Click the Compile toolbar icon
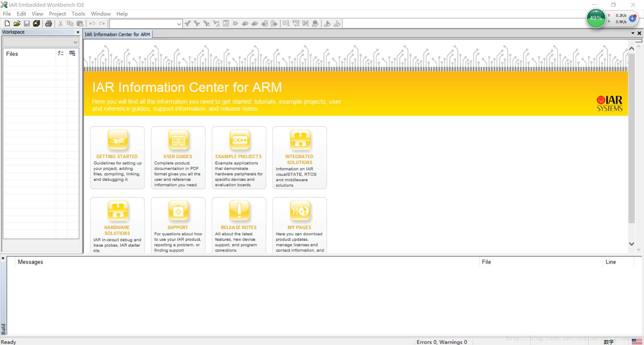 (286, 23)
